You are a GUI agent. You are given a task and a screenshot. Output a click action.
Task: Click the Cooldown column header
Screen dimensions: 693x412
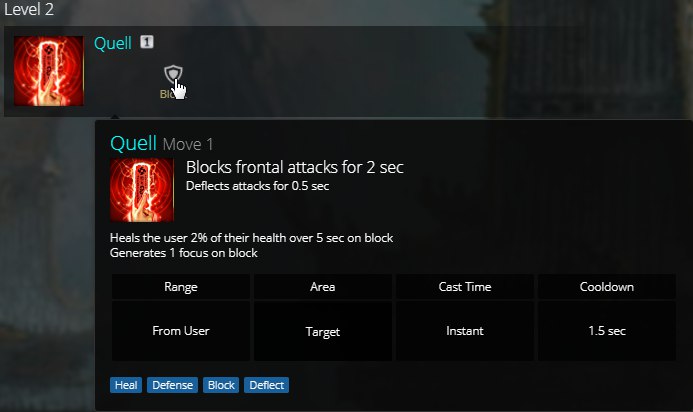607,287
